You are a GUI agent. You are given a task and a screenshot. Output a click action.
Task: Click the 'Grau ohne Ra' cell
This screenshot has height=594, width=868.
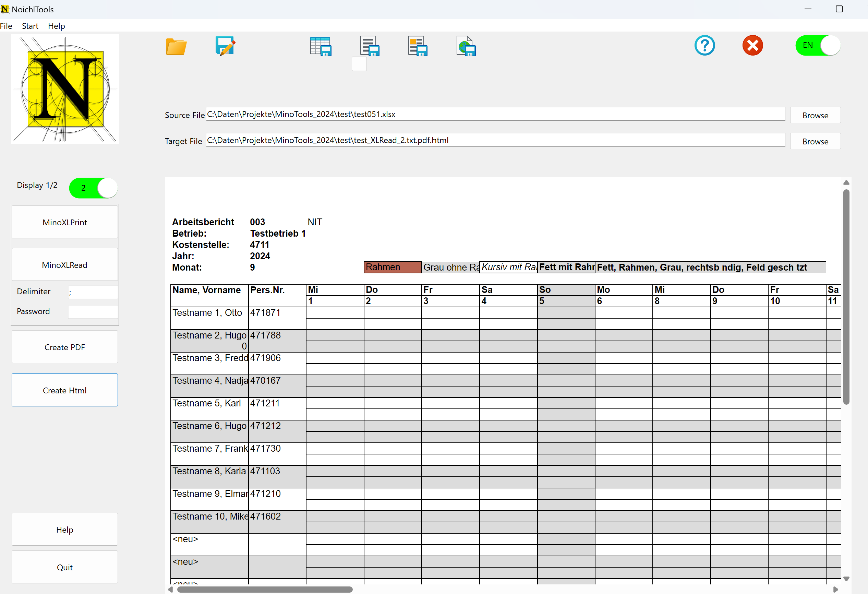[x=451, y=267]
